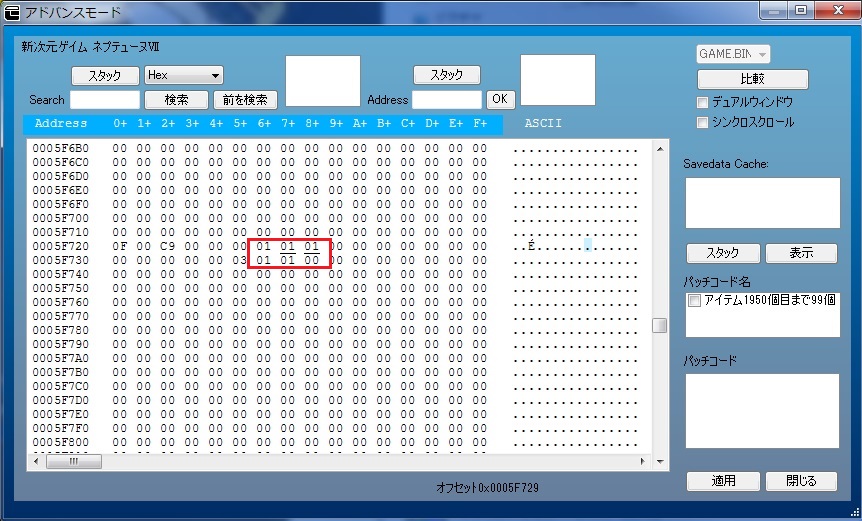Screen dimensions: 862x521
Task: Enable the デュアルウィンドウ checkbox
Action: pyautogui.click(x=702, y=102)
